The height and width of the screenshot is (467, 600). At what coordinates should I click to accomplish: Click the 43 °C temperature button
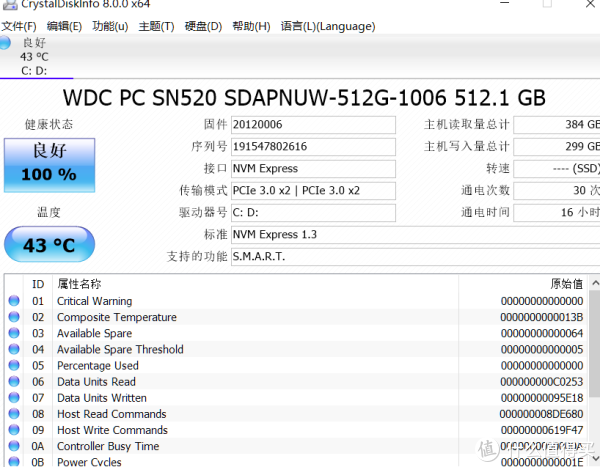pos(49,244)
